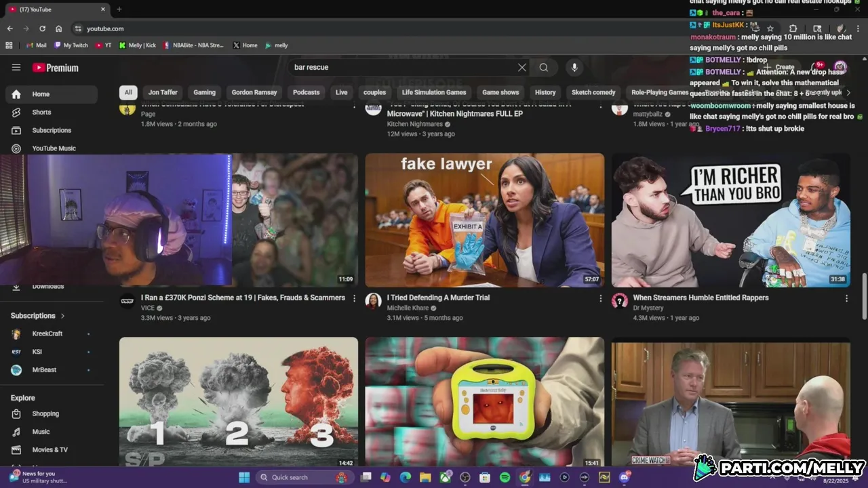Go back with the browser back arrow
Screen dimensions: 868x488
(x=9, y=28)
